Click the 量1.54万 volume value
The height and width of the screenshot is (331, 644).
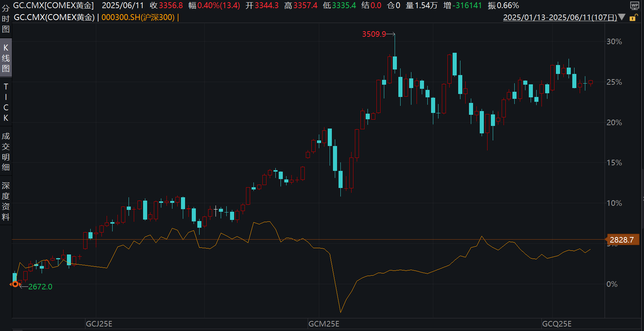tap(422, 6)
